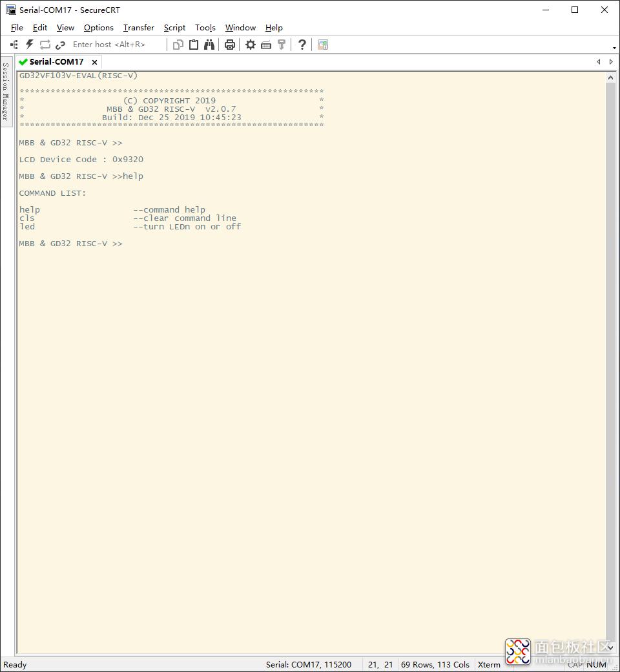620x672 pixels.
Task: Click the tab scroll right arrow
Action: click(611, 62)
